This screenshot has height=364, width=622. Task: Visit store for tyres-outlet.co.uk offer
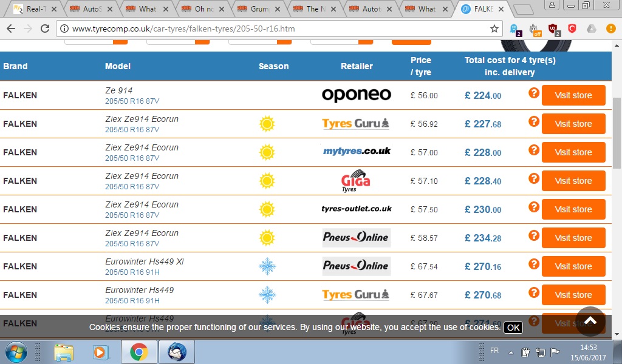click(x=573, y=209)
